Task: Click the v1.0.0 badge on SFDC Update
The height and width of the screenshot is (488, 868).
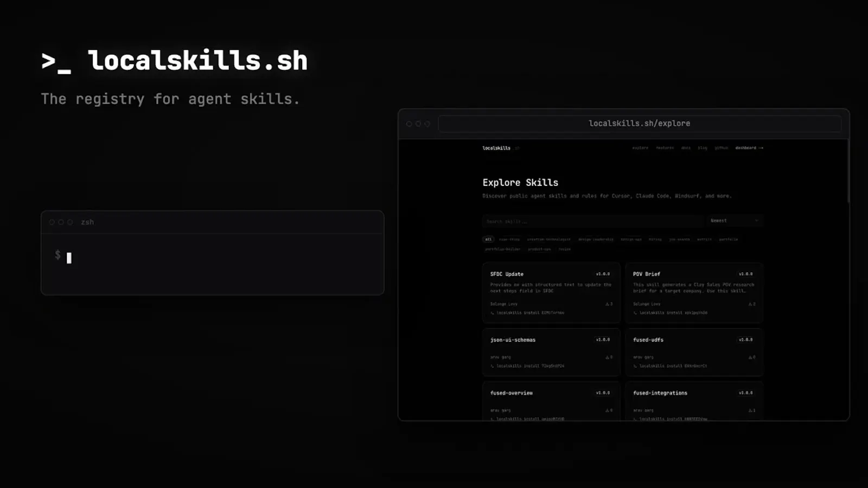Action: [x=603, y=274]
